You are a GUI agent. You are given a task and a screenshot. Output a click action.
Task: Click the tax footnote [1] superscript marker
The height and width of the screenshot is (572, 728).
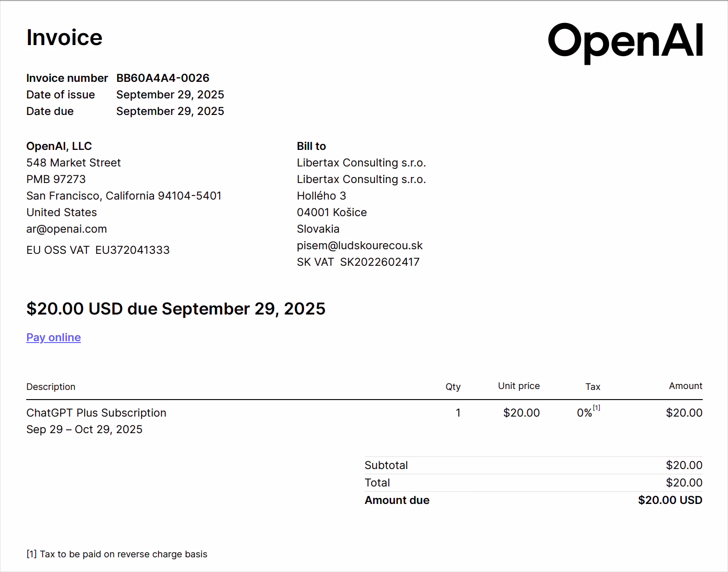(597, 408)
